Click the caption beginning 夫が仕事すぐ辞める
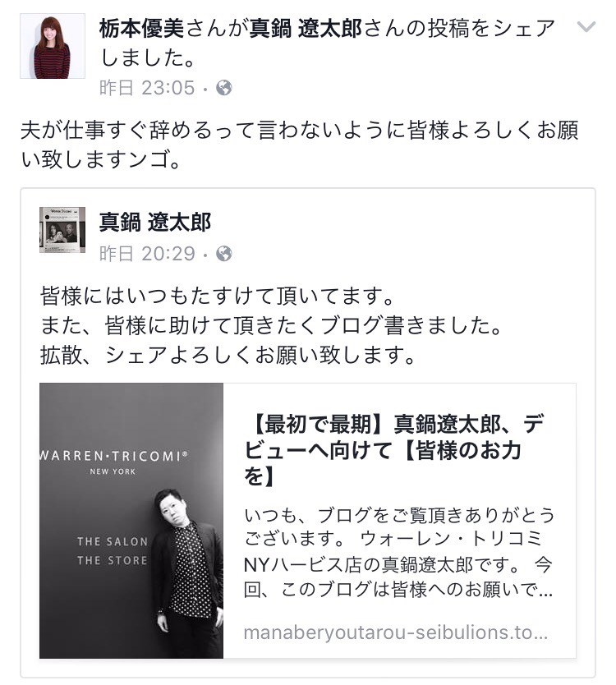This screenshot has height=685, width=616. point(300,145)
